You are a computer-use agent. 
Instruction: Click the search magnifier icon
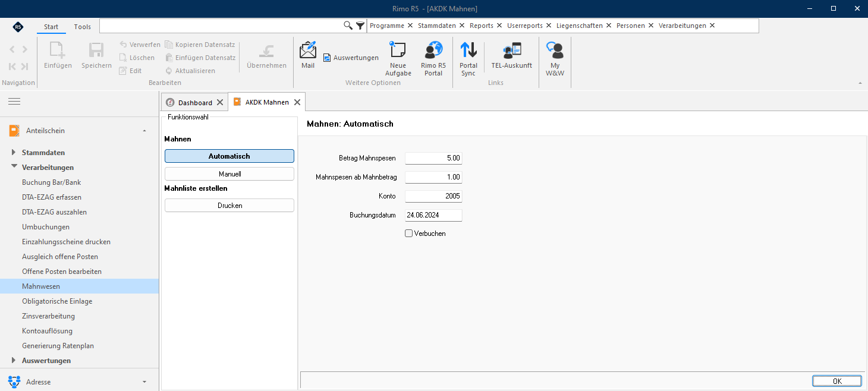point(348,26)
